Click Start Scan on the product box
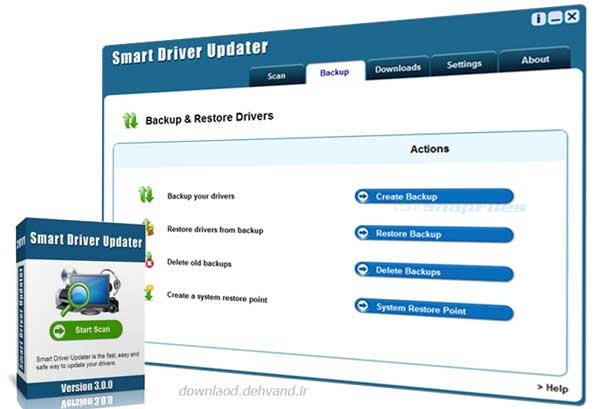 point(86,330)
